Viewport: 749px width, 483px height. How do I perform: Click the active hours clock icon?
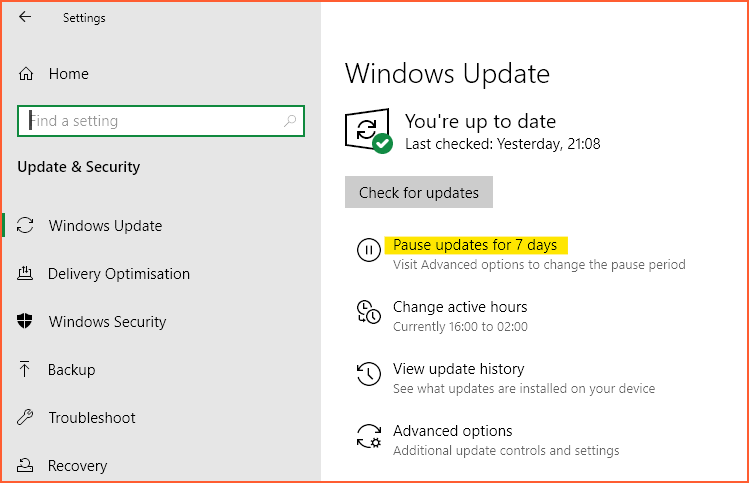click(x=368, y=312)
